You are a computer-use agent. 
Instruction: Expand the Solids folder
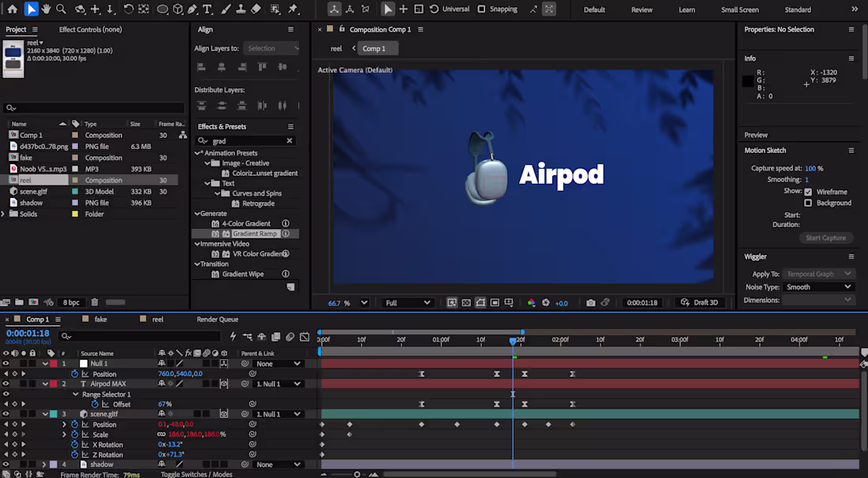3,214
